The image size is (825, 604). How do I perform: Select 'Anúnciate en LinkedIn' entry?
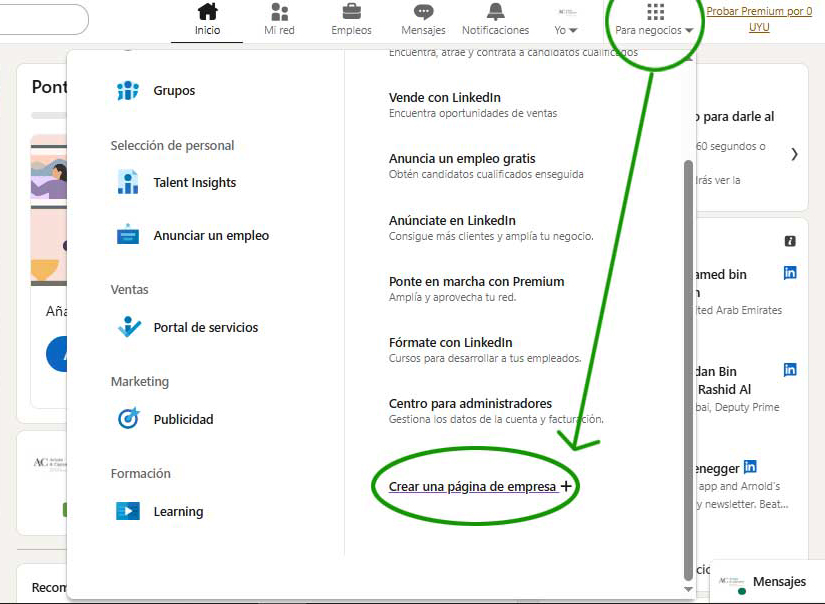452,220
